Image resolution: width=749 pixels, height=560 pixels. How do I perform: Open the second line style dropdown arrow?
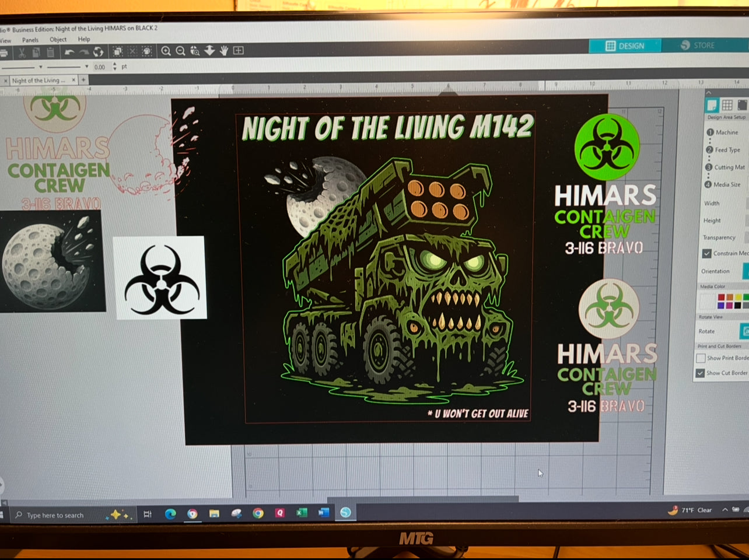pos(86,67)
